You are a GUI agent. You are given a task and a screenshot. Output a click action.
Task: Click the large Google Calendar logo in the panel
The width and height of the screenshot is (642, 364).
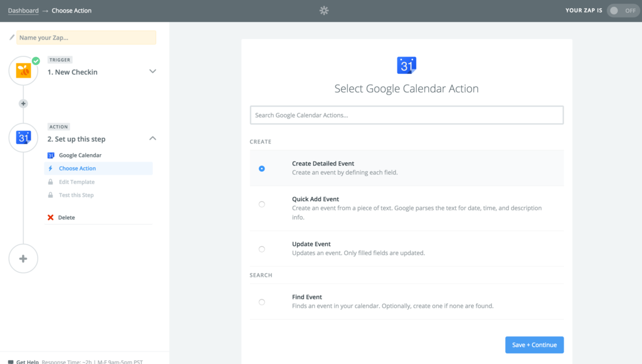pyautogui.click(x=406, y=65)
